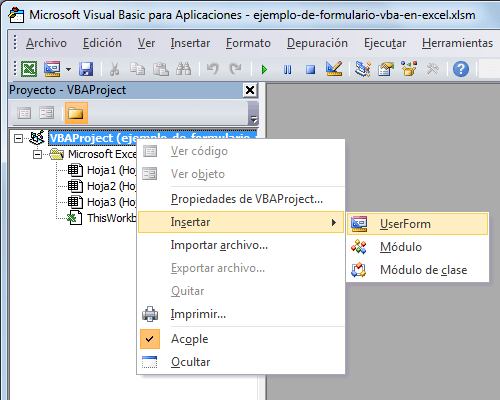
Task: Open the Insertar menu in menu bar
Action: click(x=190, y=43)
